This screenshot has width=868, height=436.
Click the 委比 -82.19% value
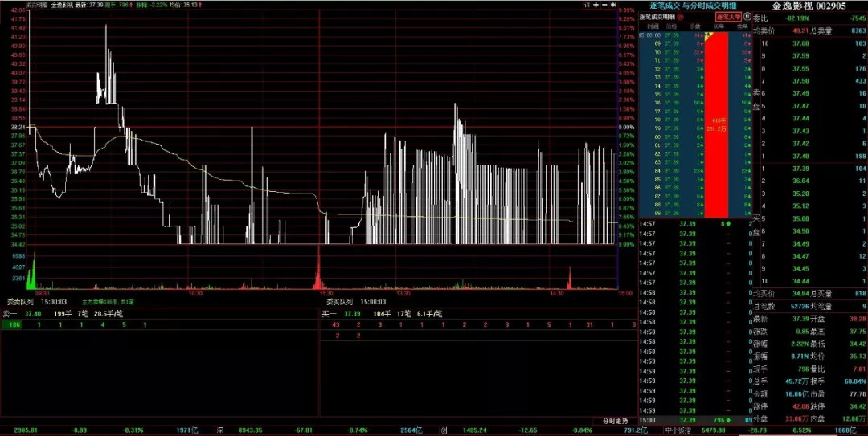pyautogui.click(x=798, y=18)
